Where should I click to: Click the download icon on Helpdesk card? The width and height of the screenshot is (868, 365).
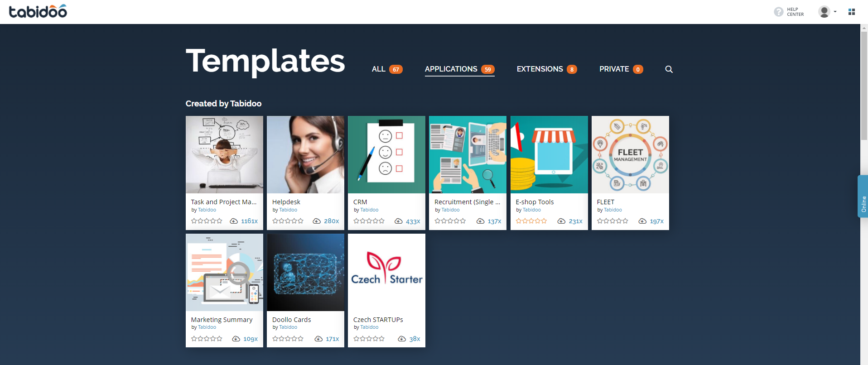point(317,221)
